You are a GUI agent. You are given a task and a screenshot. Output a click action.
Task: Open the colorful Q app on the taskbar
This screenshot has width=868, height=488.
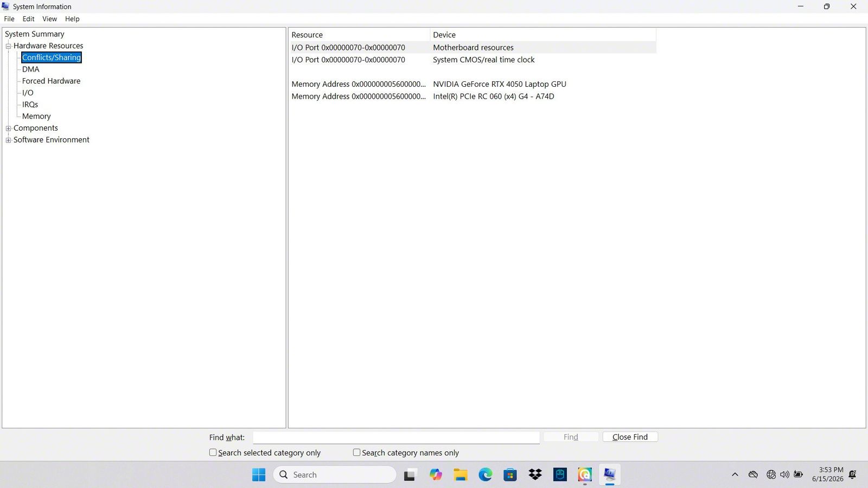click(585, 475)
